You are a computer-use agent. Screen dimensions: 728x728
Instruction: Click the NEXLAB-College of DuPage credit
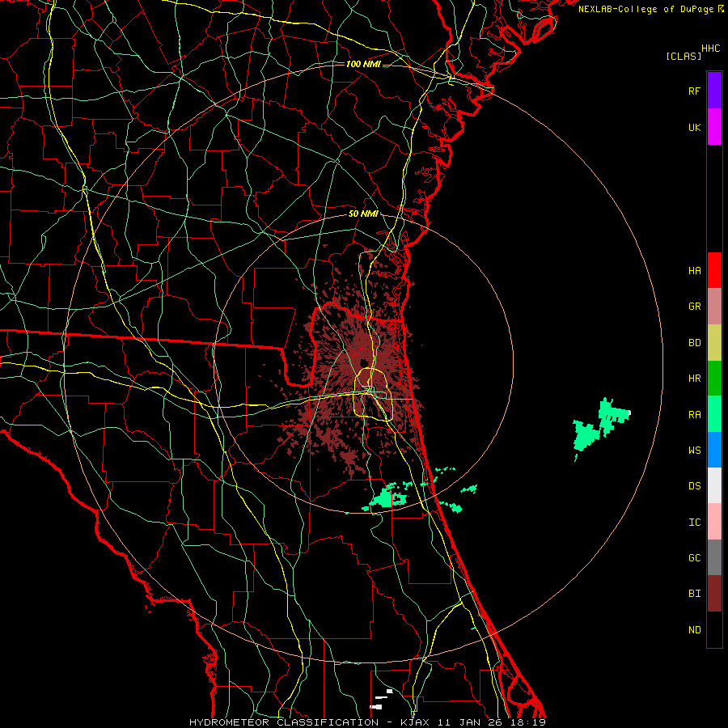tap(650, 9)
